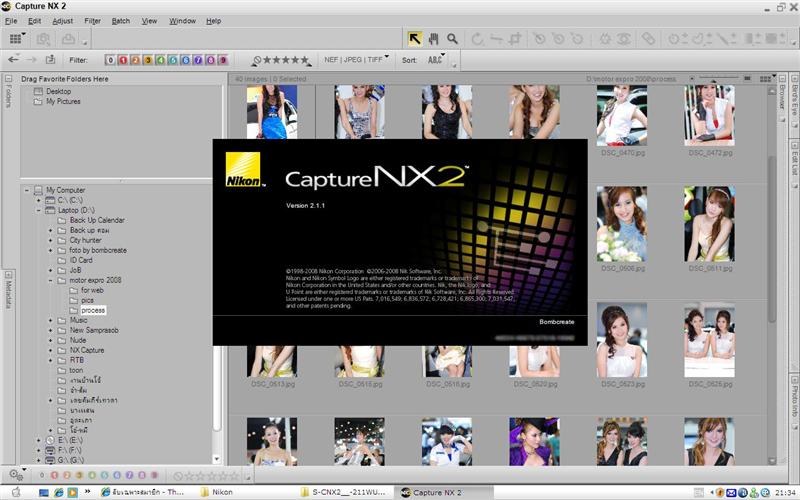Toggle yellow label 3 filter
The image size is (800, 500).
coord(148,60)
